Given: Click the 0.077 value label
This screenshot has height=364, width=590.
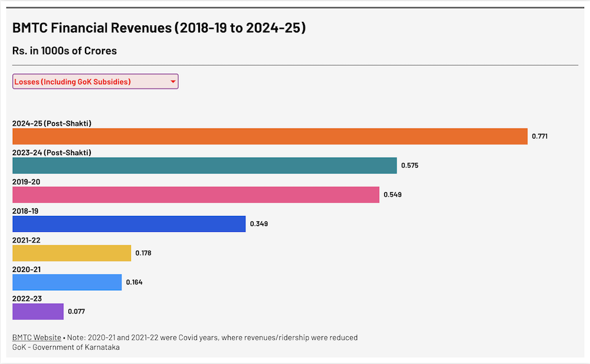Looking at the screenshot, I should point(77,311).
